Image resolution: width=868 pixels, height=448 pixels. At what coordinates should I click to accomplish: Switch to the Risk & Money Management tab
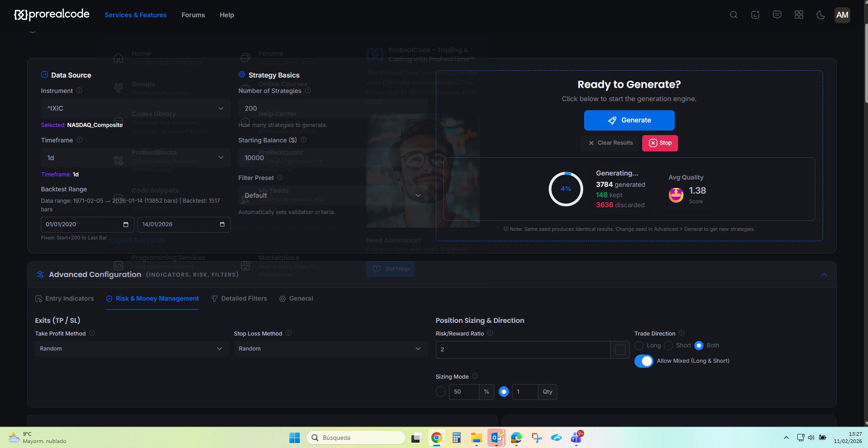pyautogui.click(x=152, y=298)
